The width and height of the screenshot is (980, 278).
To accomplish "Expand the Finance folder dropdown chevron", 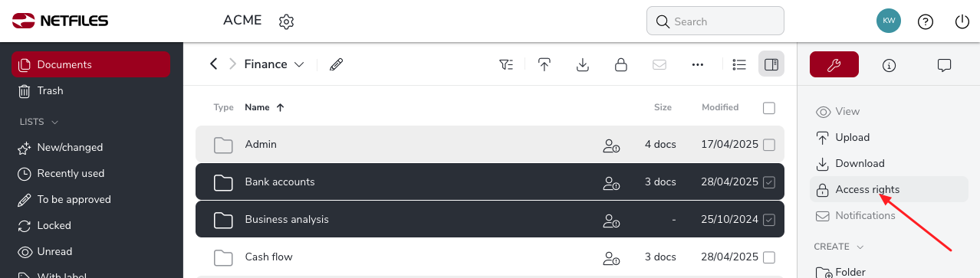I will (299, 65).
